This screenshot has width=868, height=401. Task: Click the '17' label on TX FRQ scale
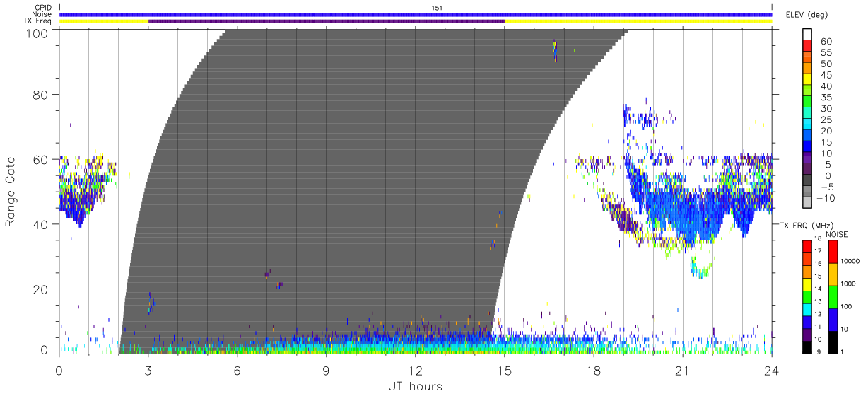point(817,251)
